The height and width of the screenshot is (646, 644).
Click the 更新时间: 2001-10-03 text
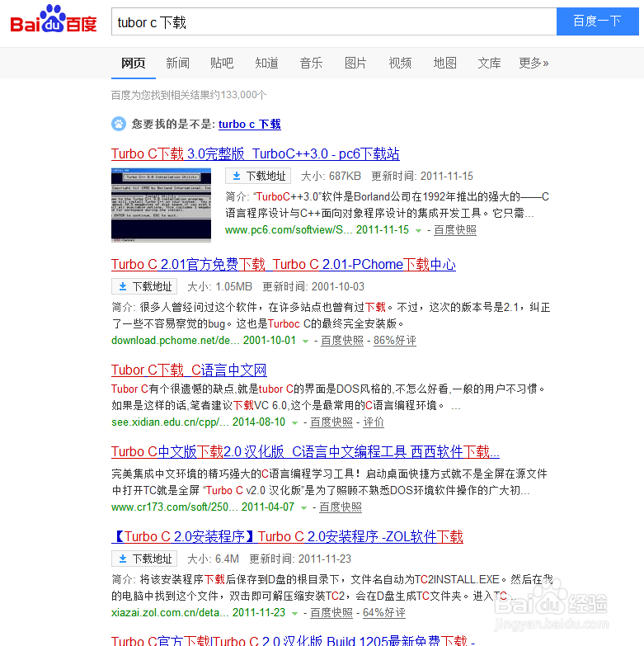(x=313, y=286)
